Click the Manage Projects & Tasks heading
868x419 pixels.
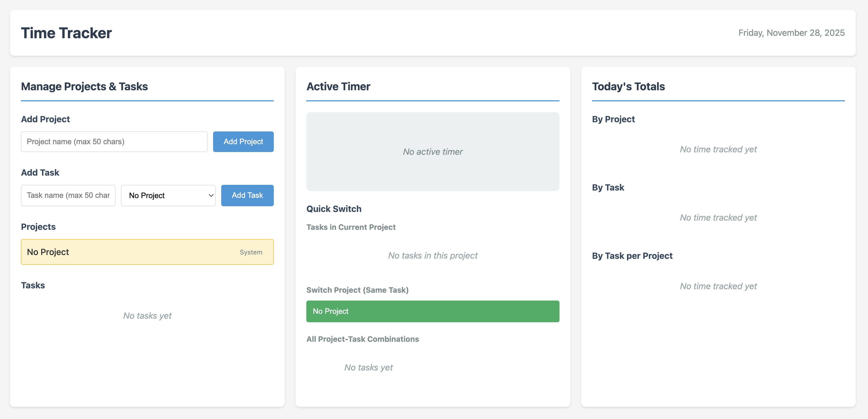click(x=84, y=86)
